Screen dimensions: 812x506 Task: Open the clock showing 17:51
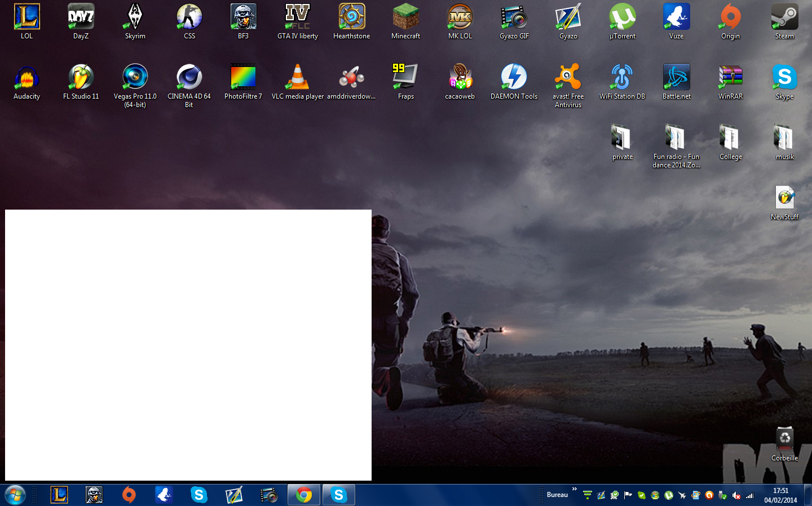click(781, 495)
